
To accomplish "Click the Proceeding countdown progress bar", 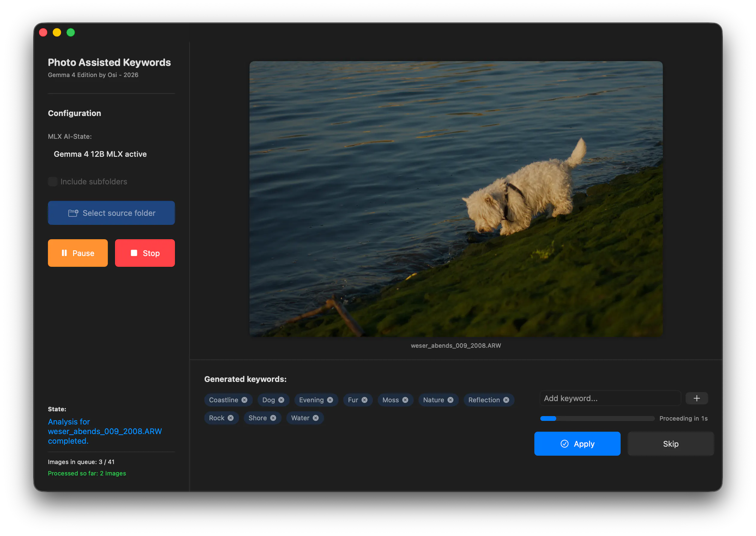I will coord(597,418).
